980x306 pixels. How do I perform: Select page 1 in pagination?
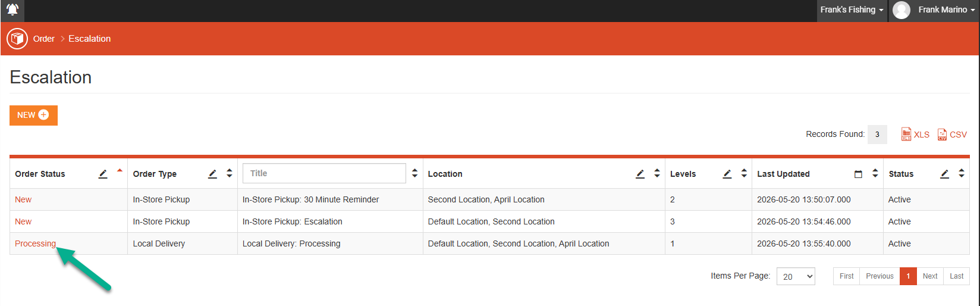pos(908,276)
